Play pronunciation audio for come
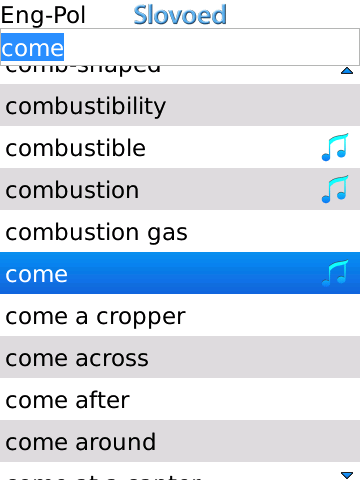 pos(335,273)
